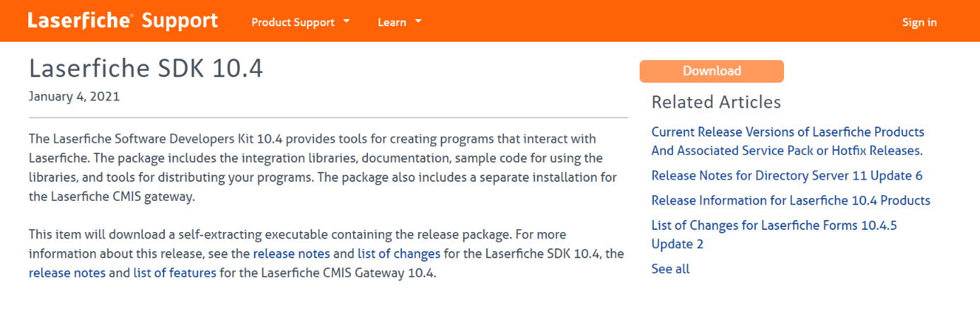The image size is (980, 336).
Task: Expand the Learn menu
Action: [400, 22]
